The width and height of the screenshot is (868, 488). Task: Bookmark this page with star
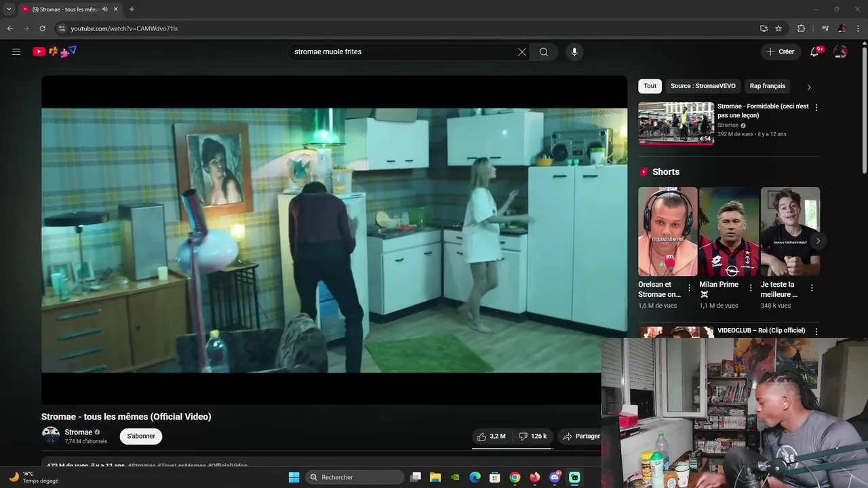(x=778, y=28)
